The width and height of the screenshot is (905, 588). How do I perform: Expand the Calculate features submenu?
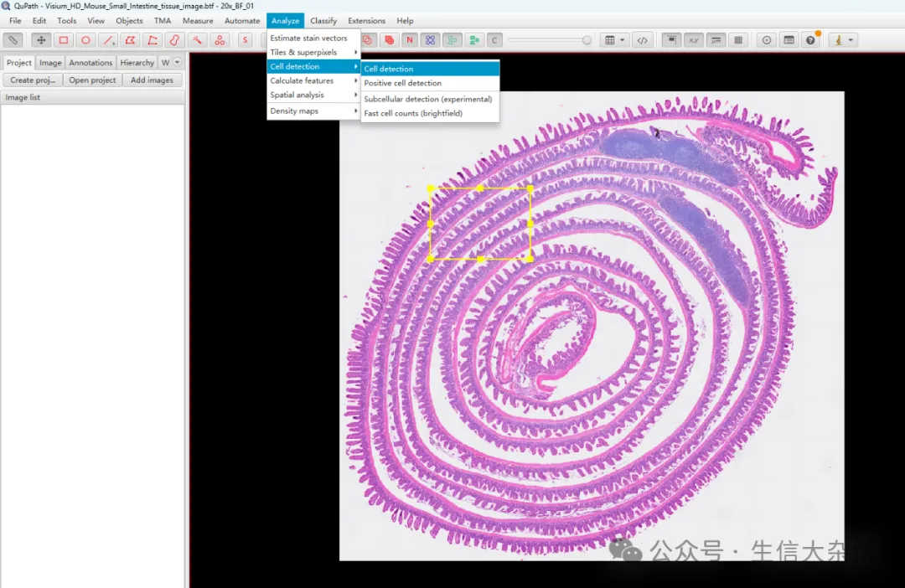313,80
